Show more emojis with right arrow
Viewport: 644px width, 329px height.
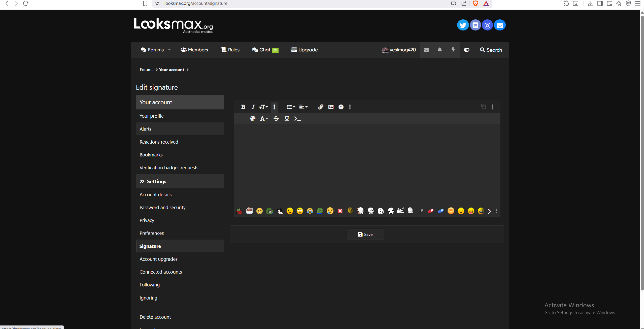point(489,211)
